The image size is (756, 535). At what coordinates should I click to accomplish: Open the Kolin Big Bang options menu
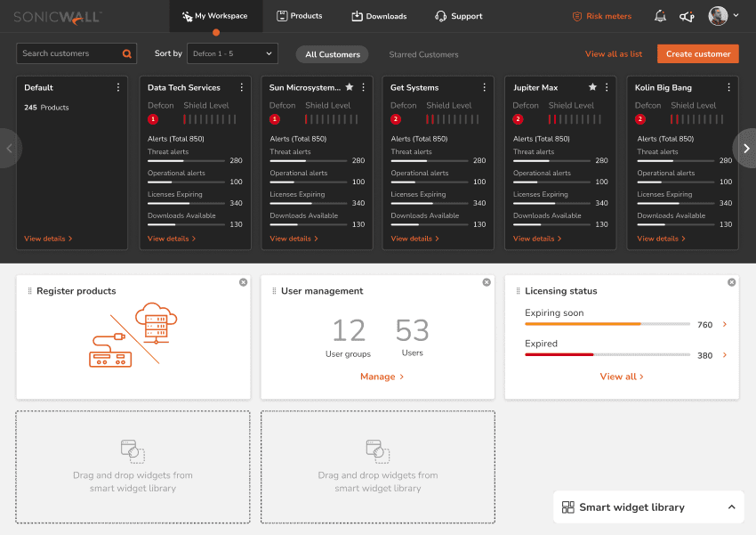pyautogui.click(x=728, y=87)
